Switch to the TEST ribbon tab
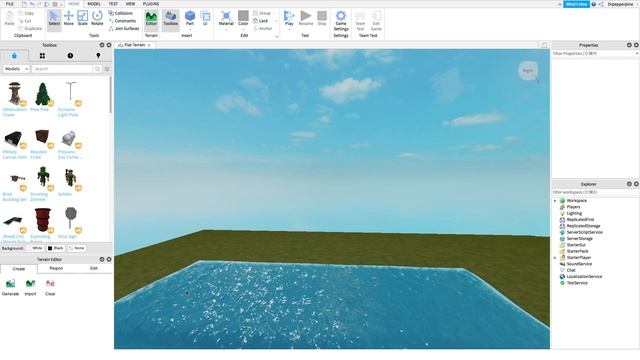640x360 pixels. (x=113, y=4)
